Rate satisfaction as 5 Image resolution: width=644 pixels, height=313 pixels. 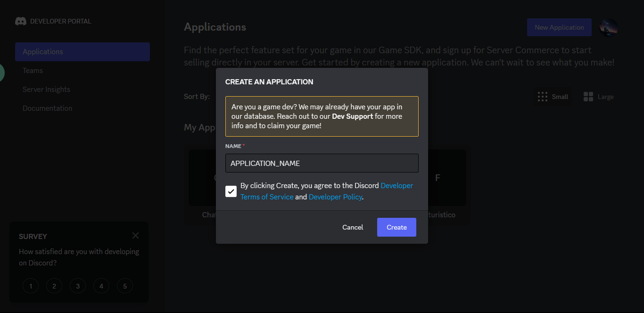(125, 286)
